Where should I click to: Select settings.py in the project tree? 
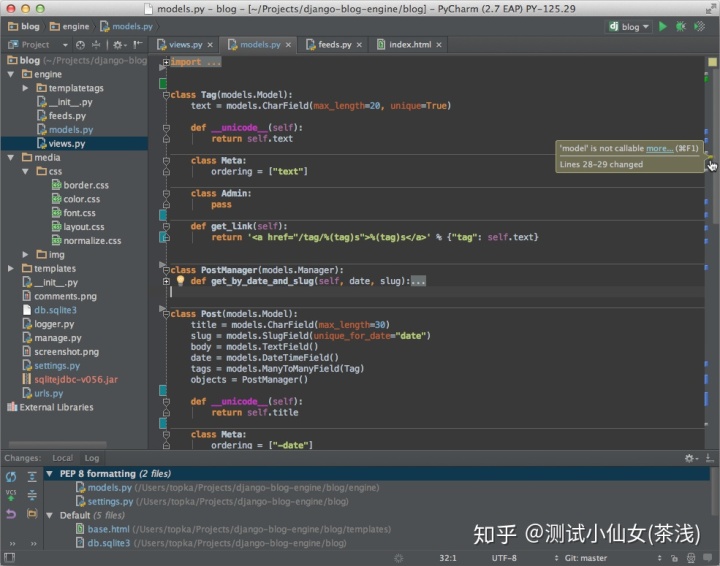point(51,365)
